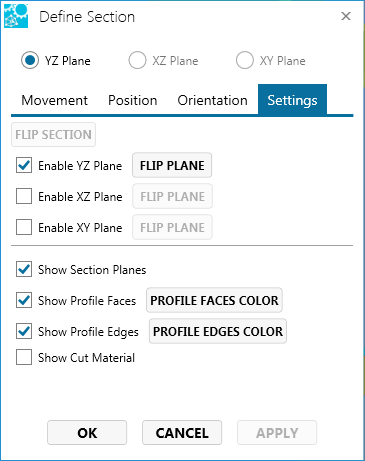Screen dimensions: 365x461
Task: Toggle Show Profile Faces checkbox
Action: 24,300
